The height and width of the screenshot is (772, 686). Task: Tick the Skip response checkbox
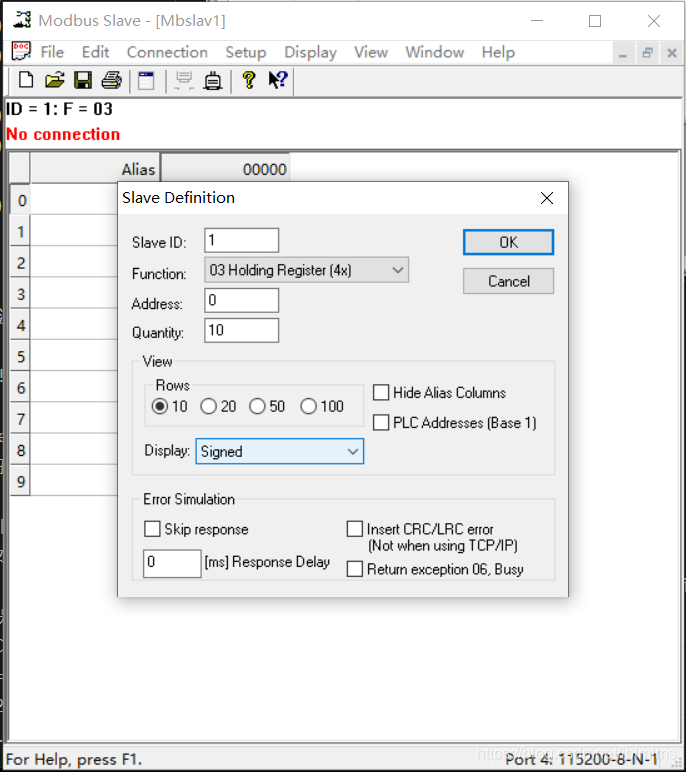pos(152,529)
